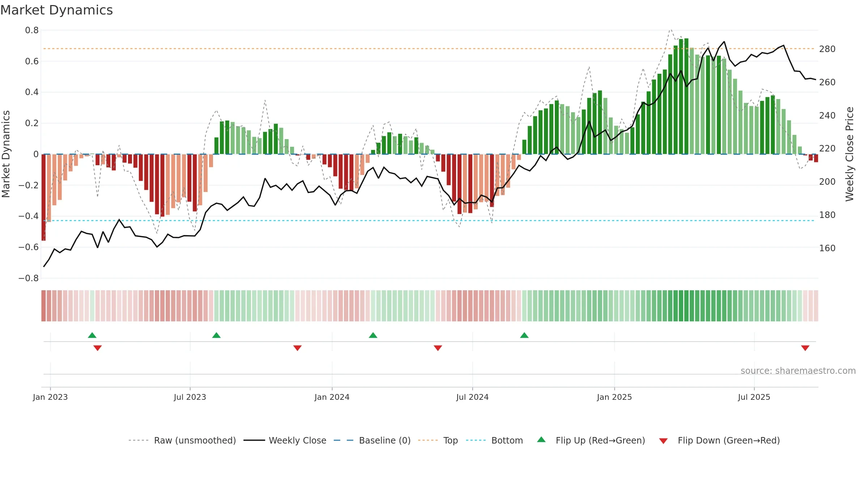Viewport: 868px width, 488px height.
Task: Click the Jan 2023 x-axis label
Action: [50, 397]
